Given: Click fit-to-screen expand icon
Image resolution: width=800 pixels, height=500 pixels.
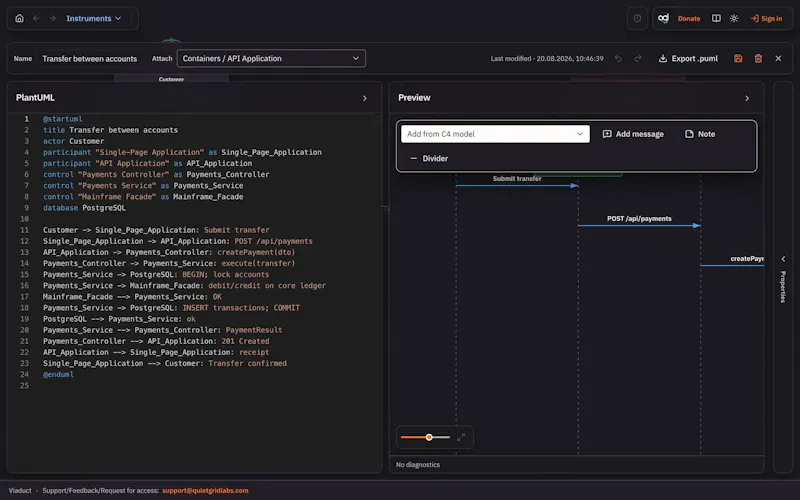Looking at the screenshot, I should coord(461,437).
